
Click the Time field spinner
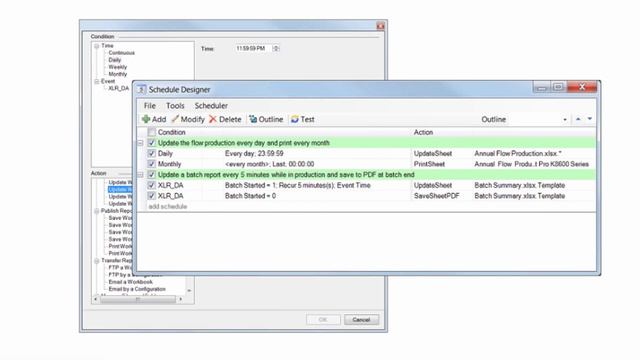tap(276, 48)
